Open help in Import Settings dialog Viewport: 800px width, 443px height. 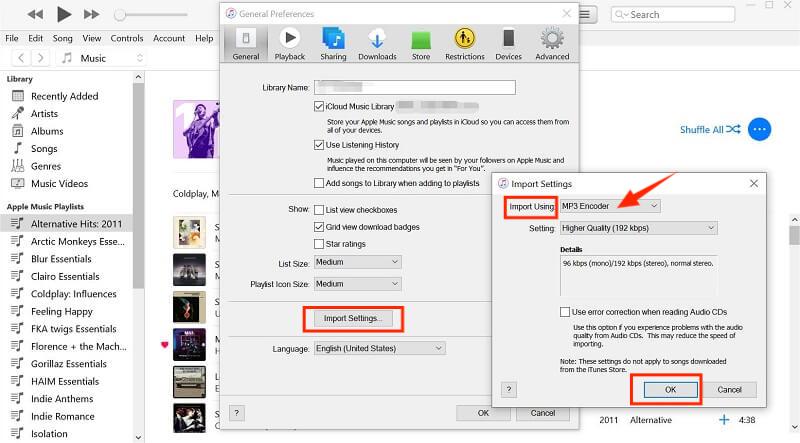(509, 389)
